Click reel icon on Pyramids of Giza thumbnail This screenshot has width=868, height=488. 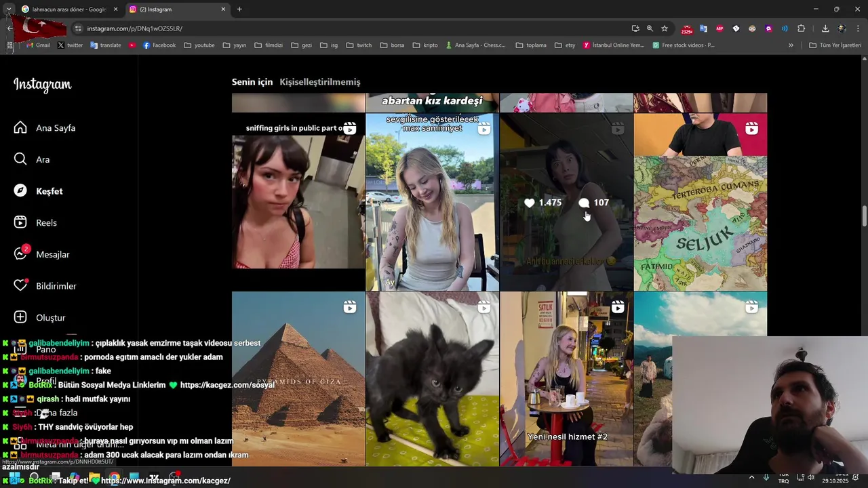pos(349,308)
